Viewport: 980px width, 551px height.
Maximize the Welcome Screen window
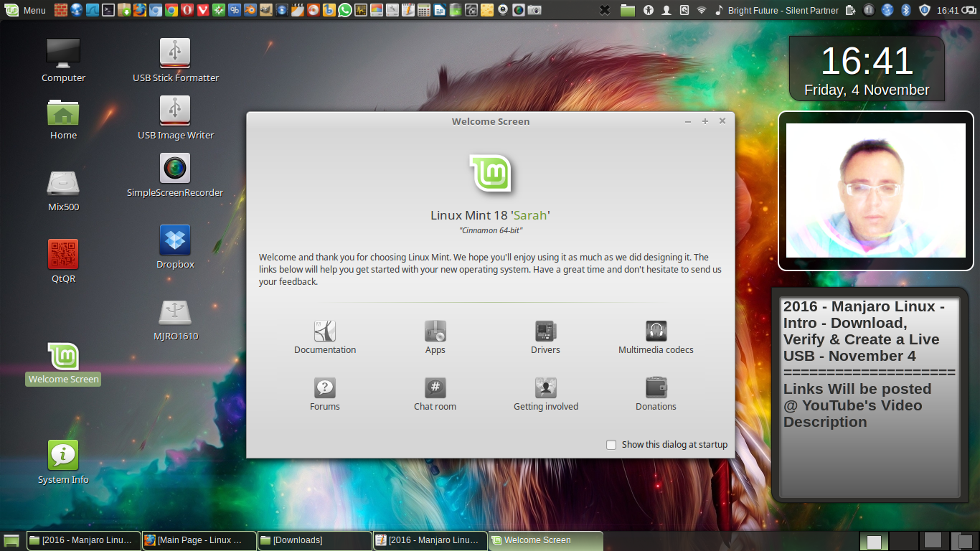point(705,121)
